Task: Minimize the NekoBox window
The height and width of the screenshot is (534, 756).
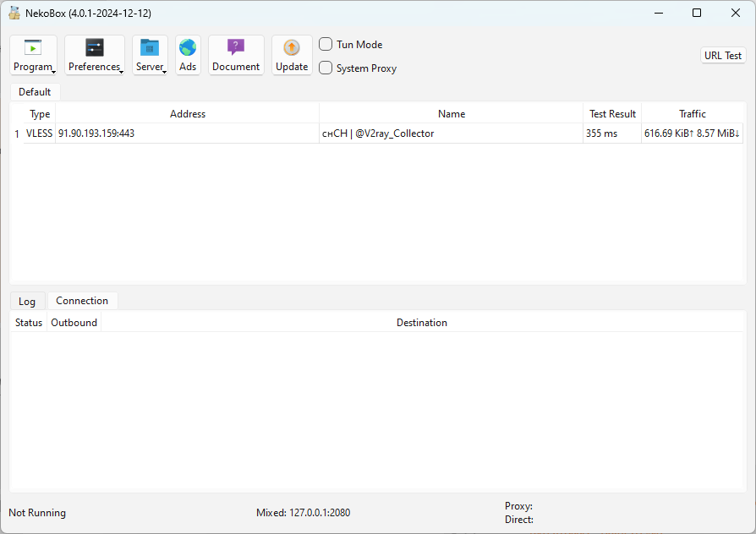Action: click(x=659, y=13)
